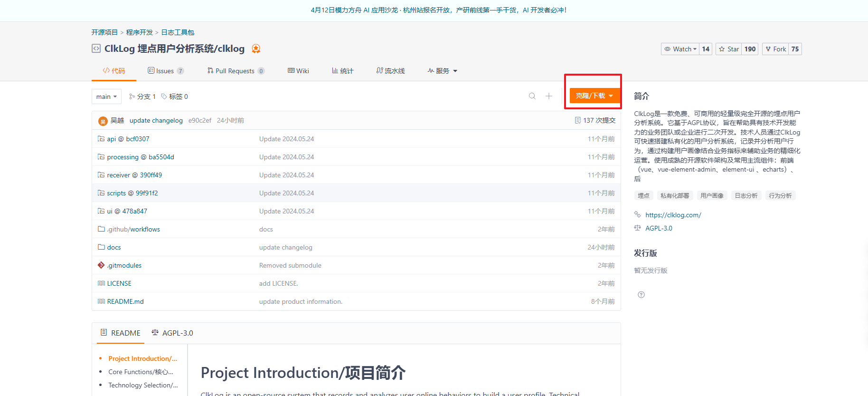This screenshot has width=868, height=396.
Task: Click the 日志分析 topic tag
Action: 746,195
